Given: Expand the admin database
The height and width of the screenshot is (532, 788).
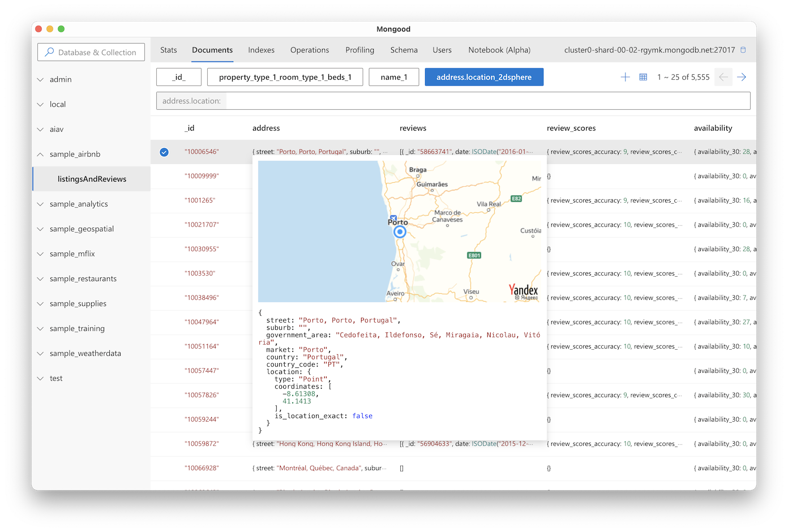Looking at the screenshot, I should pos(40,79).
